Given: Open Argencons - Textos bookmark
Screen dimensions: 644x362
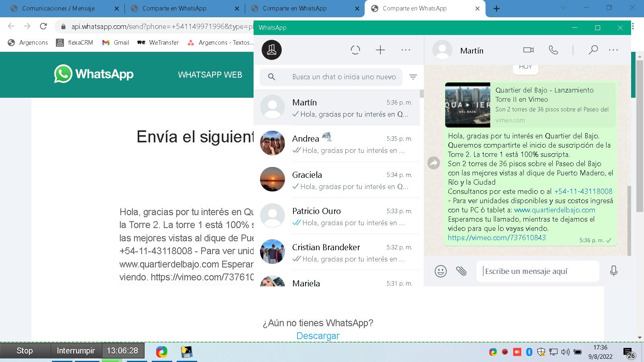Looking at the screenshot, I should (221, 42).
